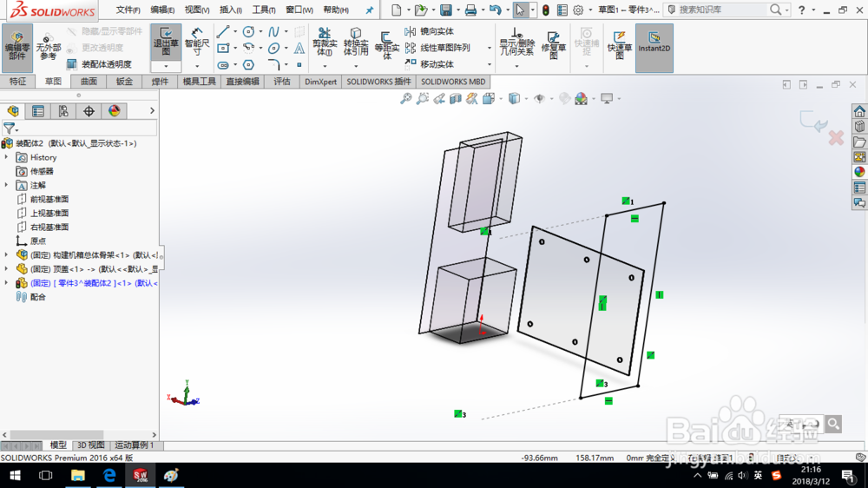Image resolution: width=868 pixels, height=488 pixels.
Task: Open SOLIDWORKS Resources home icon in task pane
Action: point(859,111)
